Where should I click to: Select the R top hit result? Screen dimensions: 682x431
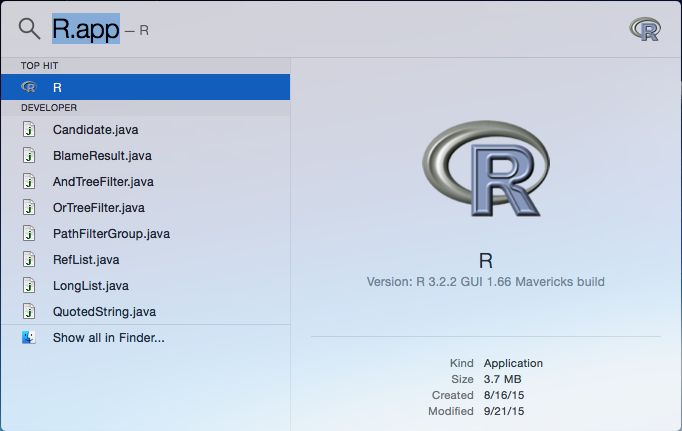click(x=145, y=87)
